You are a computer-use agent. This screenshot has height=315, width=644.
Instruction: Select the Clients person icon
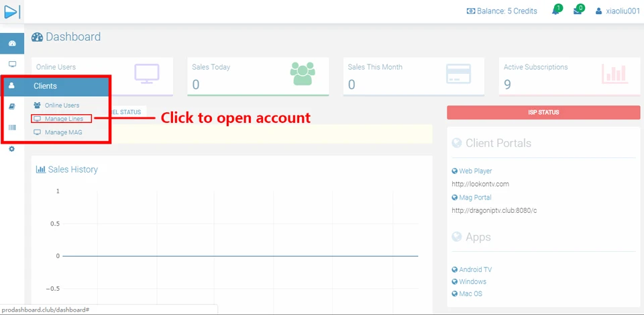pos(11,86)
